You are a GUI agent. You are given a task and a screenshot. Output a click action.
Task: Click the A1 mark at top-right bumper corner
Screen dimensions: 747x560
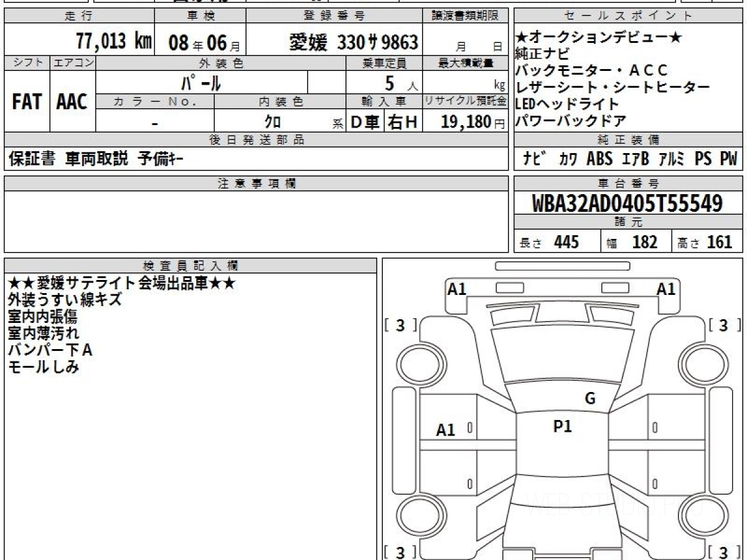click(x=666, y=289)
